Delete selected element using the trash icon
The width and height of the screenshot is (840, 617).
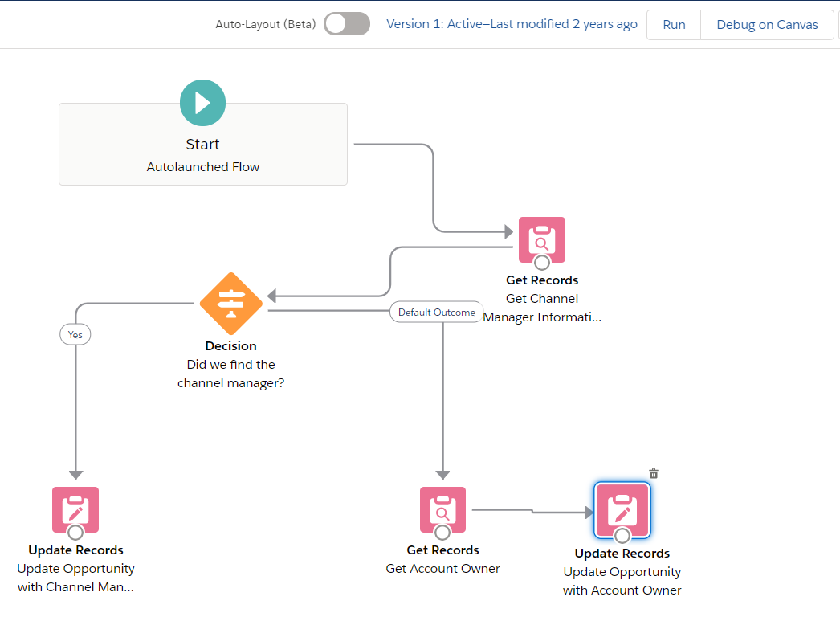click(653, 472)
